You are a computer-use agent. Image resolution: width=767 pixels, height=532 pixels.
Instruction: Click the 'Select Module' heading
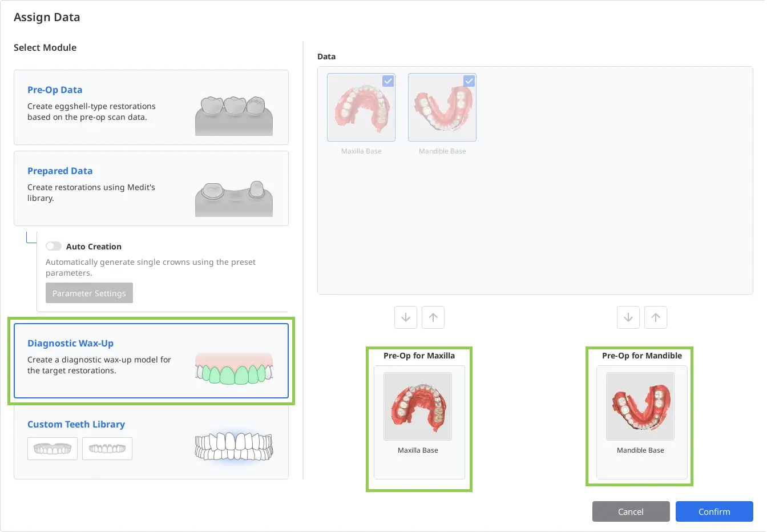click(45, 47)
